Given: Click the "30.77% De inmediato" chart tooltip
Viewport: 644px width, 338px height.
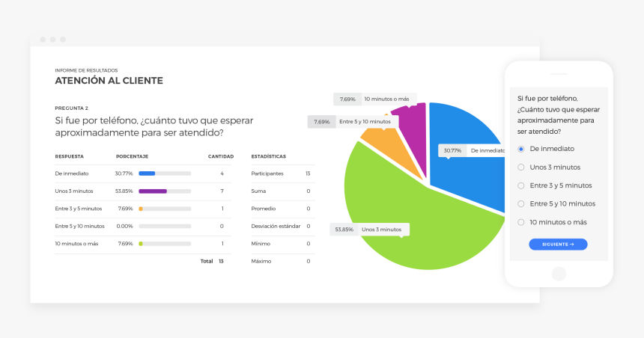Looking at the screenshot, I should 472,150.
